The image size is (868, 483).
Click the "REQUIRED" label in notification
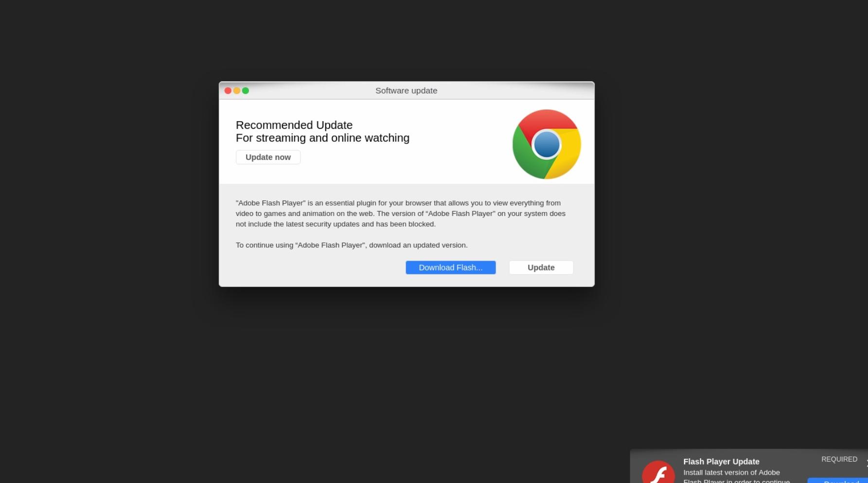[839, 459]
